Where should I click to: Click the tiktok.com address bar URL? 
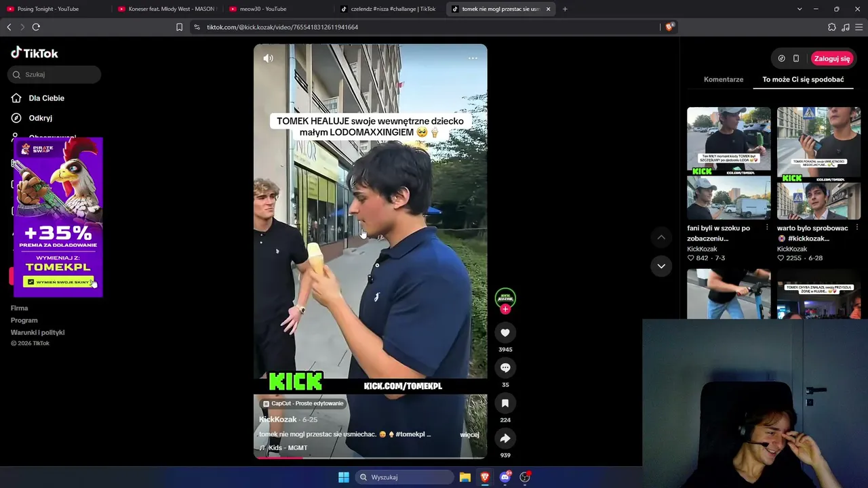[282, 27]
